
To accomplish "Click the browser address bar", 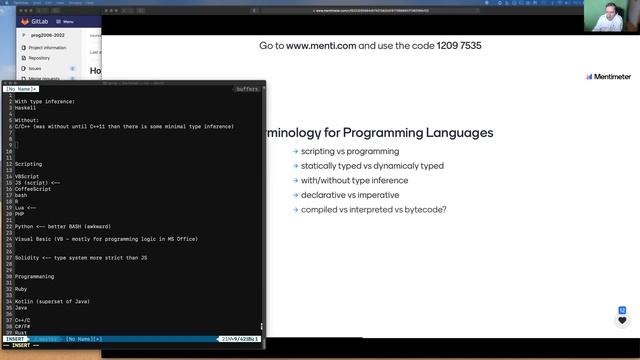I will coord(370,11).
